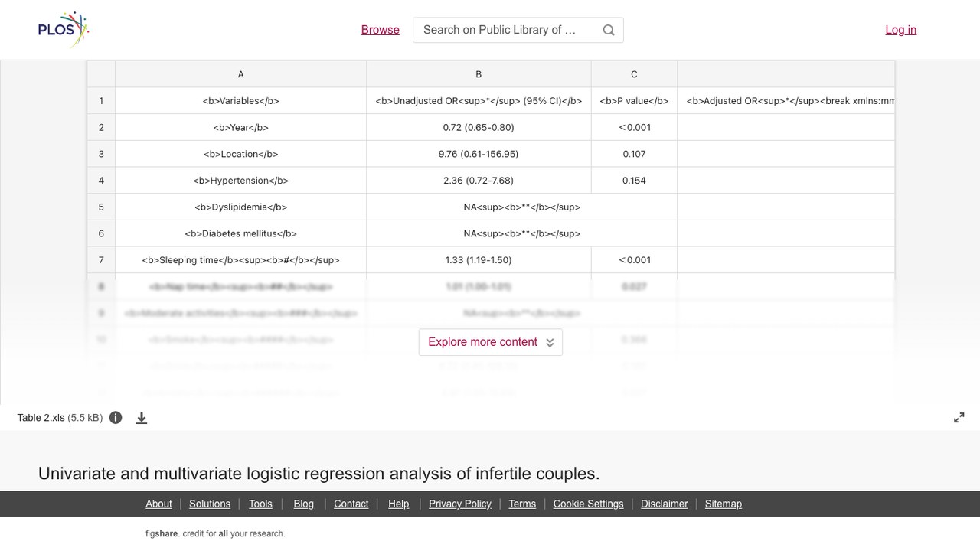Select the Hypertension variable cell
Screen dimensions: 980x551
[240, 181]
